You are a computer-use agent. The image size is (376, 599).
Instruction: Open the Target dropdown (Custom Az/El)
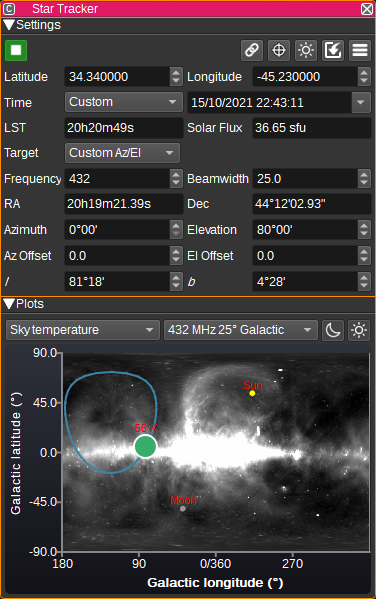122,153
